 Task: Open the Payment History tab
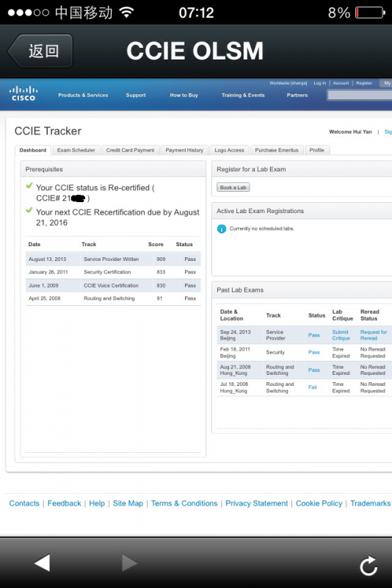184,150
